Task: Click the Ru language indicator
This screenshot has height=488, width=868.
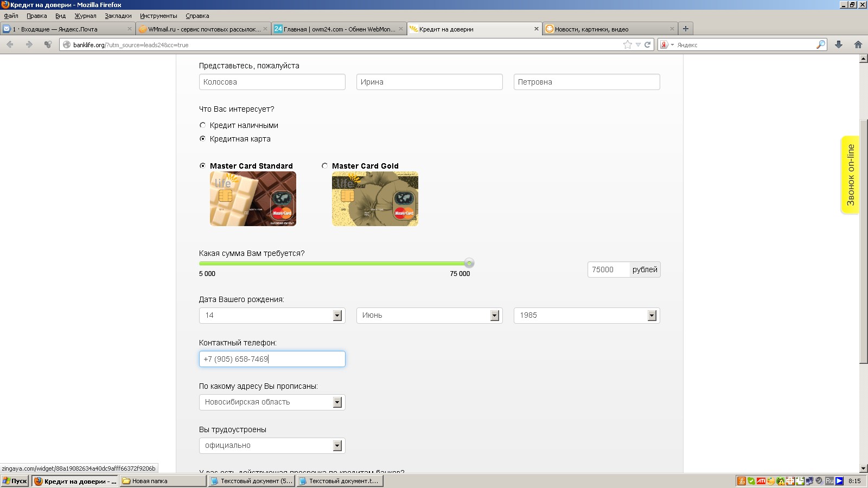Action: 829,481
